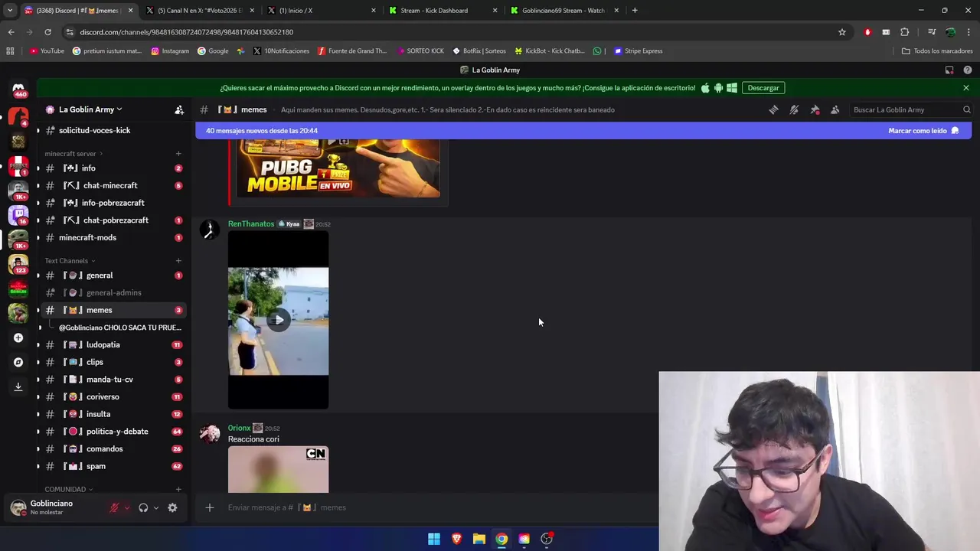Click the Descargar button in banner
The image size is (980, 551).
click(x=763, y=88)
